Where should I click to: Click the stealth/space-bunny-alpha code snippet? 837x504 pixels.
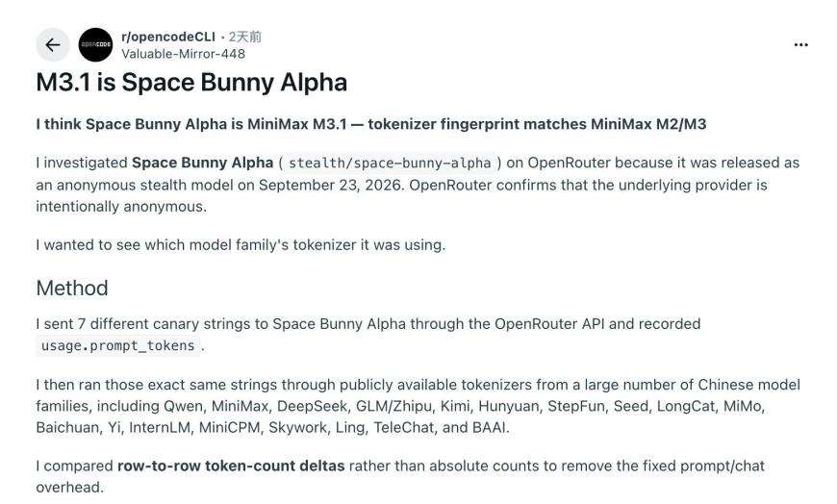390,163
